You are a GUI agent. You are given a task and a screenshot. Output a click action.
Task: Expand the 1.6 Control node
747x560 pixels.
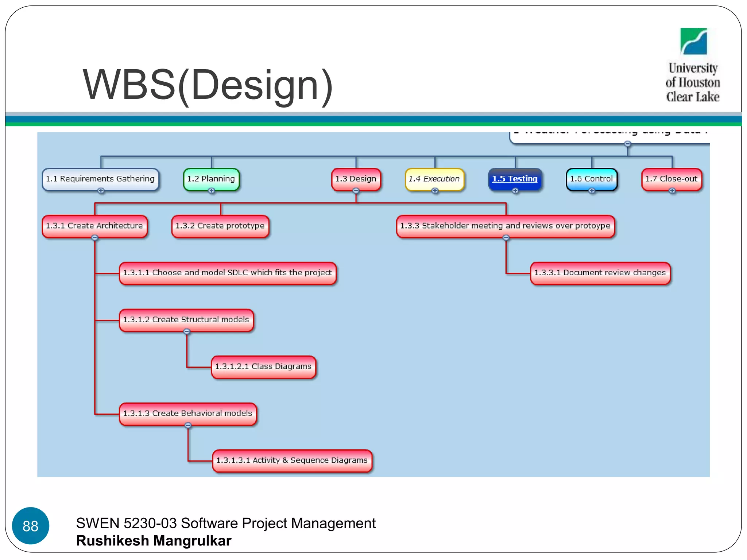point(592,191)
